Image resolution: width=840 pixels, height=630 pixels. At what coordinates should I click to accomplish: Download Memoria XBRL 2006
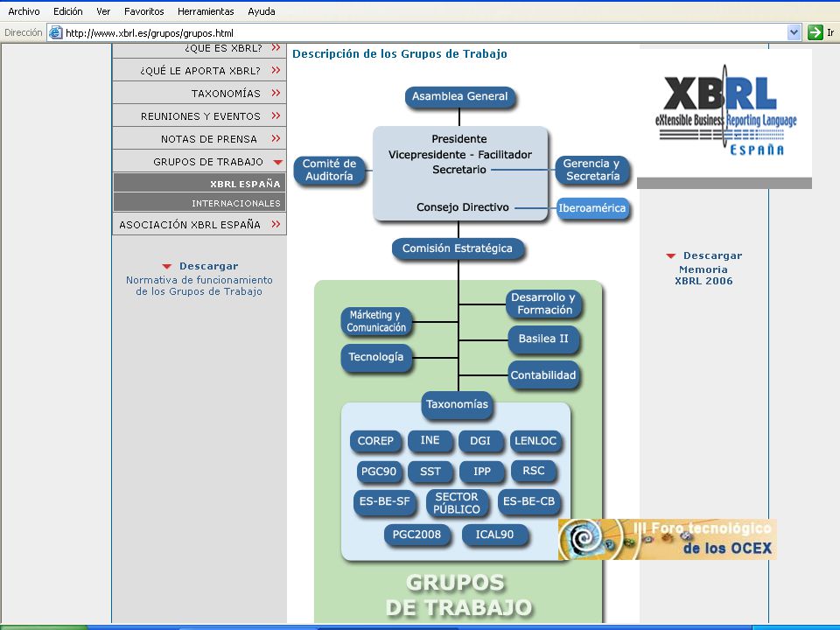pyautogui.click(x=703, y=275)
